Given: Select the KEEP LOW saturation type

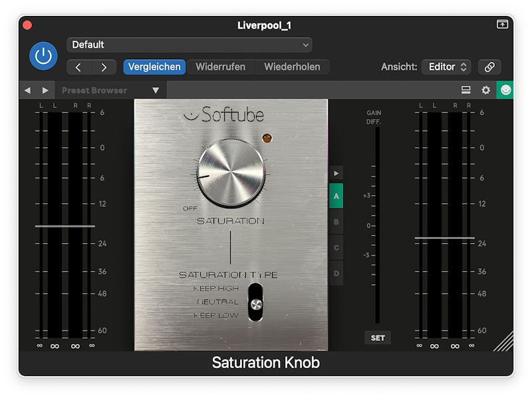Looking at the screenshot, I should pos(216,315).
